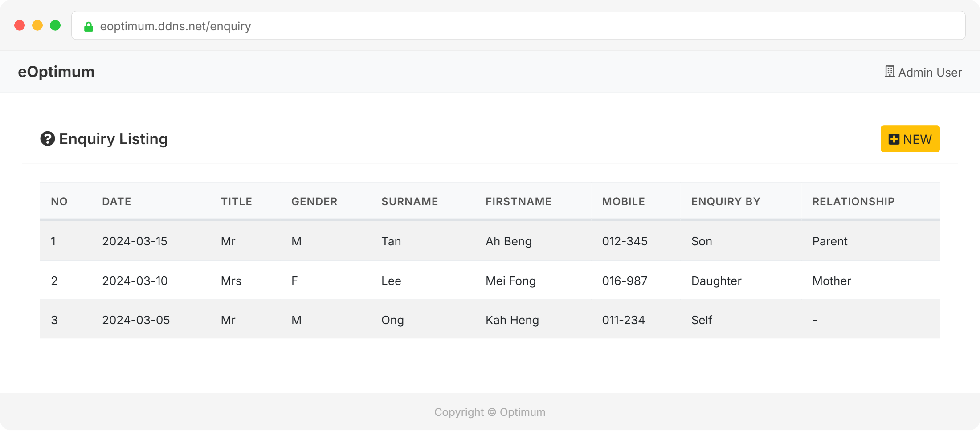Click the browser address bar URL

pos(176,26)
